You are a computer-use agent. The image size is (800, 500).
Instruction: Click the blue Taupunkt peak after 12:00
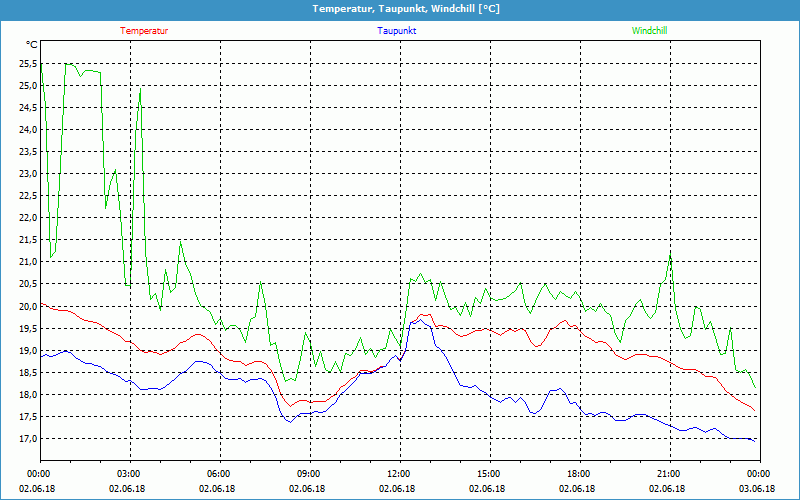(420, 319)
